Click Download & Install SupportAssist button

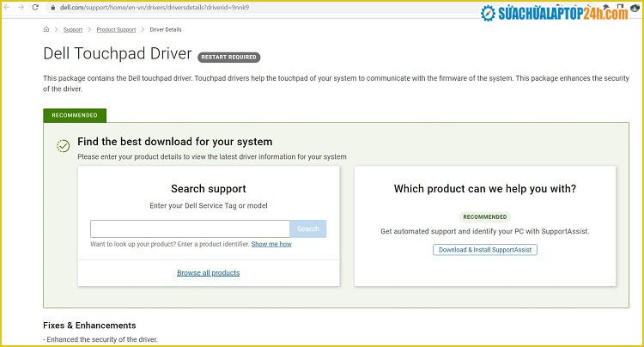(x=484, y=249)
